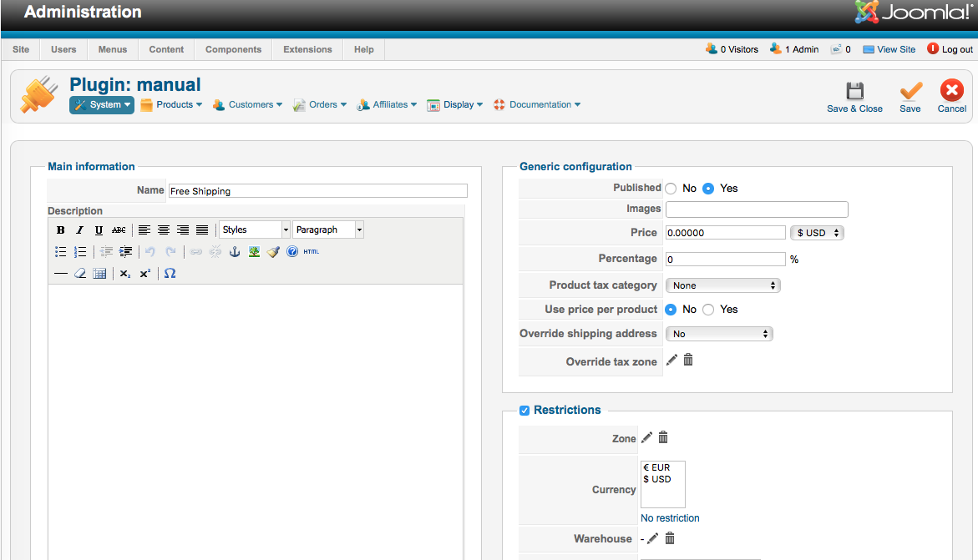Image resolution: width=978 pixels, height=560 pixels.
Task: Expand the System menu
Action: coord(102,105)
